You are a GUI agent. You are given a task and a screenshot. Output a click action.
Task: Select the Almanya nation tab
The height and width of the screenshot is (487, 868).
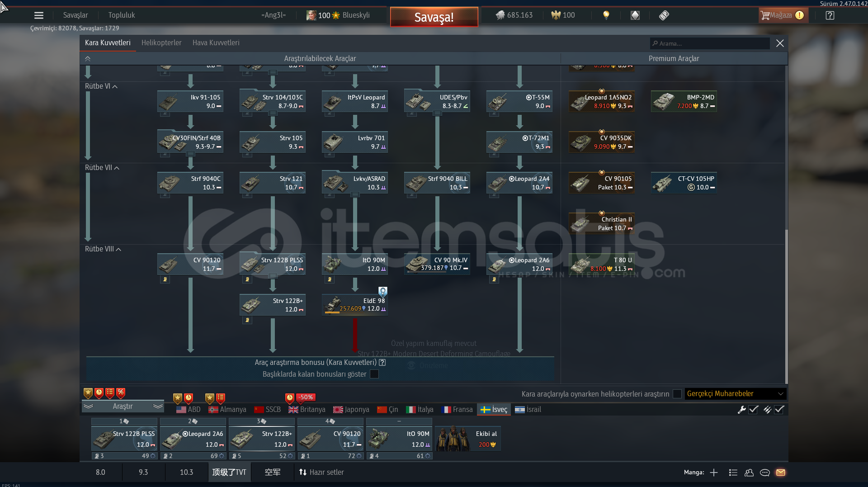(x=227, y=410)
